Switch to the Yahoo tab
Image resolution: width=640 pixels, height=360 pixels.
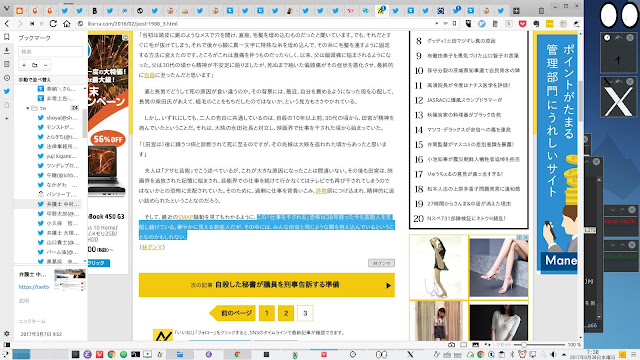(350, 11)
